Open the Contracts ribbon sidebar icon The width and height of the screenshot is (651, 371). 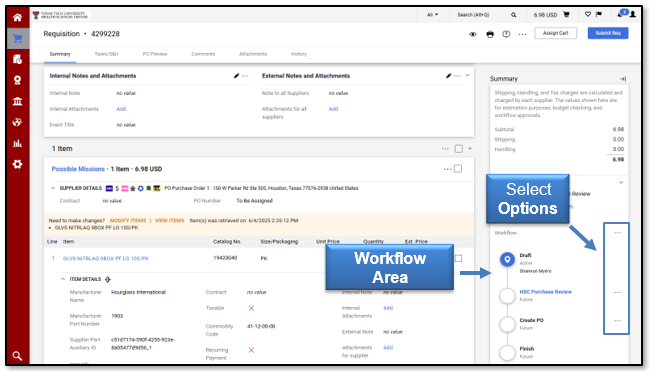[x=17, y=80]
